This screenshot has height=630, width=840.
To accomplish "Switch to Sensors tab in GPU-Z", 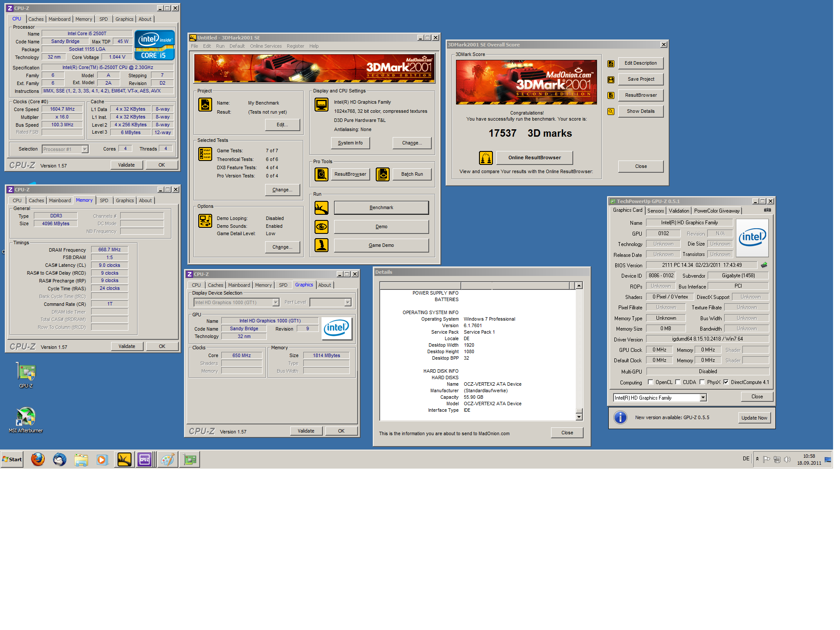I will [655, 211].
